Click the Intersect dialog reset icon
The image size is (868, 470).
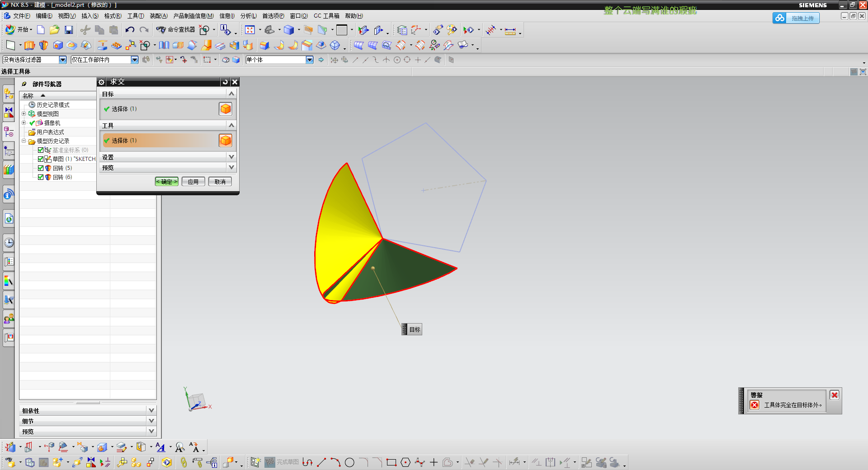coord(225,82)
